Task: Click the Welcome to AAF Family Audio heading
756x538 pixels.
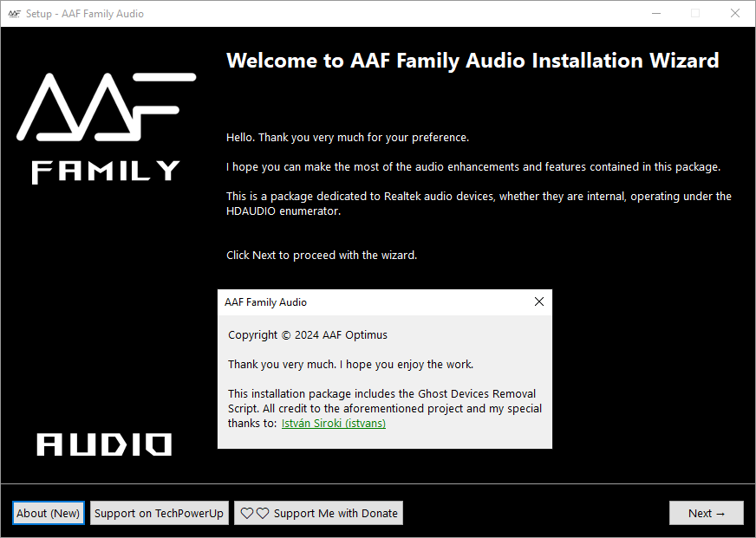Action: point(472,61)
